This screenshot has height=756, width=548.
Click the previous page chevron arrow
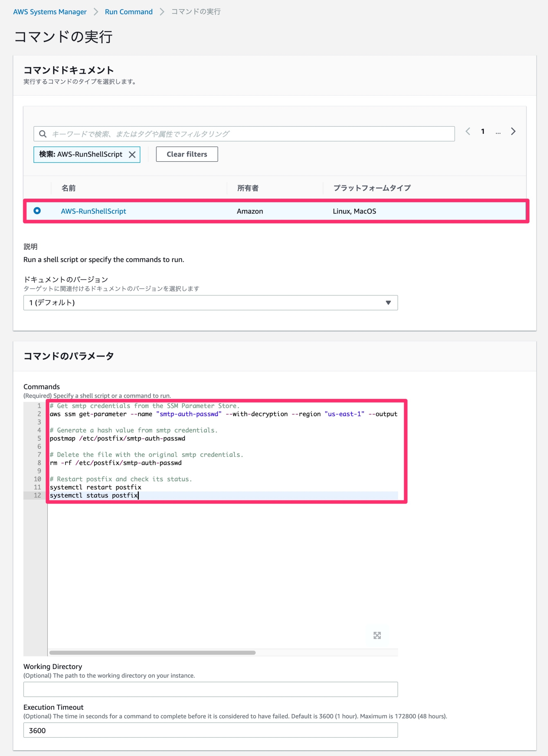pos(468,131)
